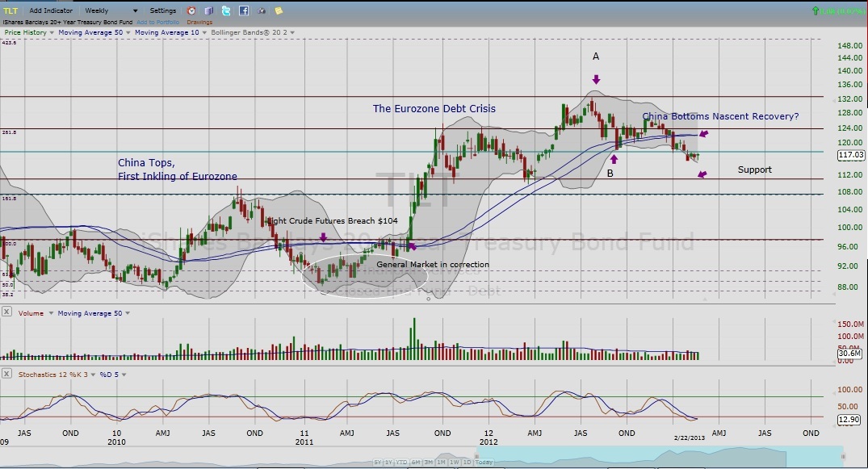
Task: Click the Drawings link
Action: point(199,22)
